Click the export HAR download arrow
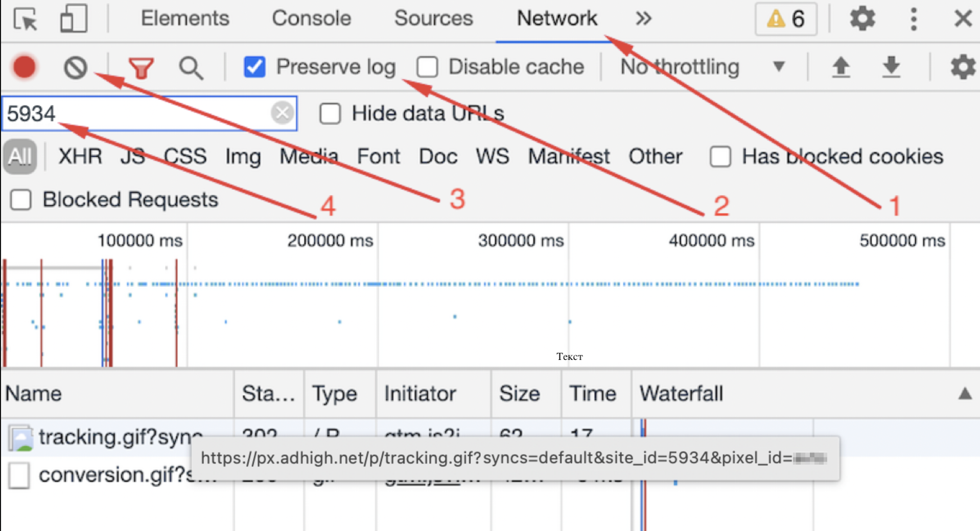Image resolution: width=980 pixels, height=531 pixels. (x=891, y=67)
